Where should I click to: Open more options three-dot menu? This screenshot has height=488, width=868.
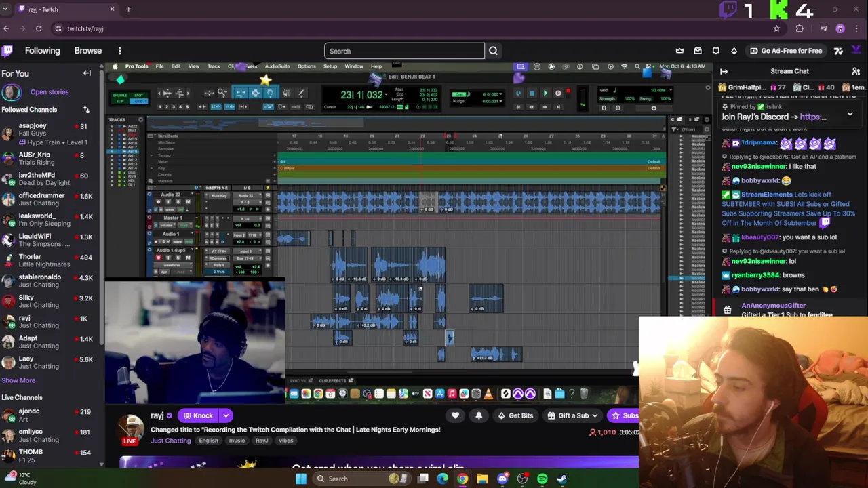pyautogui.click(x=119, y=51)
